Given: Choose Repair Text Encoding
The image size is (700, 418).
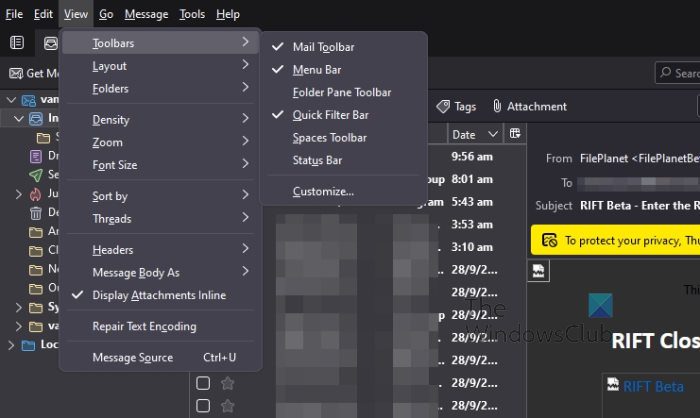Looking at the screenshot, I should tap(160, 326).
